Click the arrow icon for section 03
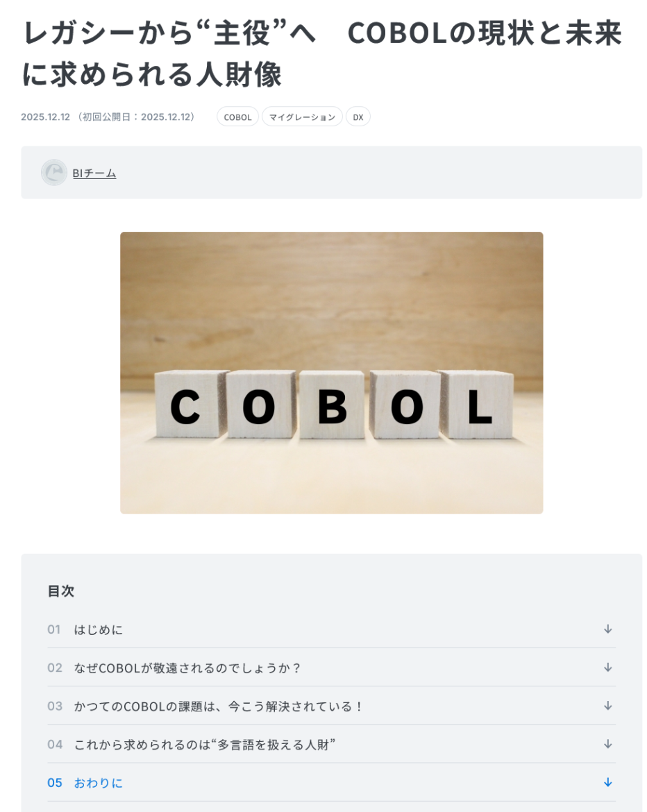 [x=607, y=705]
